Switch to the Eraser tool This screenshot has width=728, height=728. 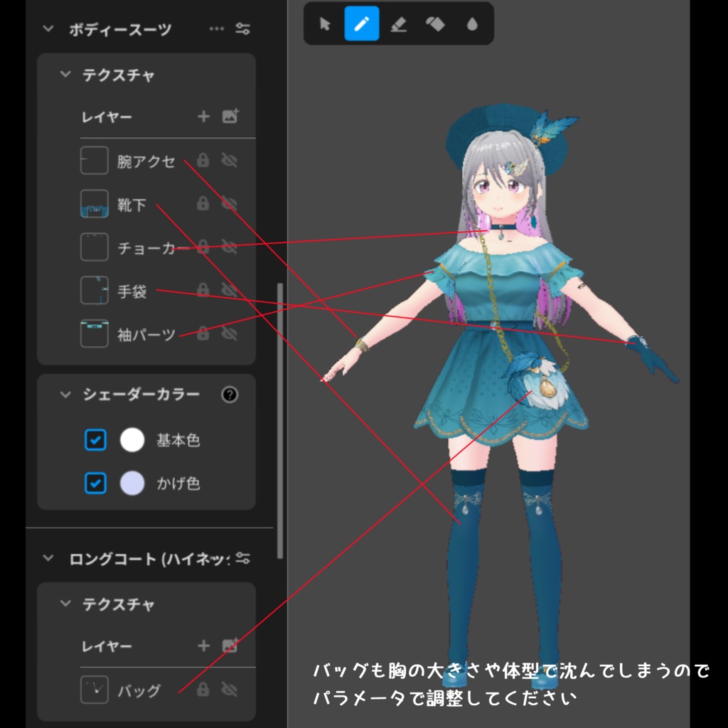[400, 23]
